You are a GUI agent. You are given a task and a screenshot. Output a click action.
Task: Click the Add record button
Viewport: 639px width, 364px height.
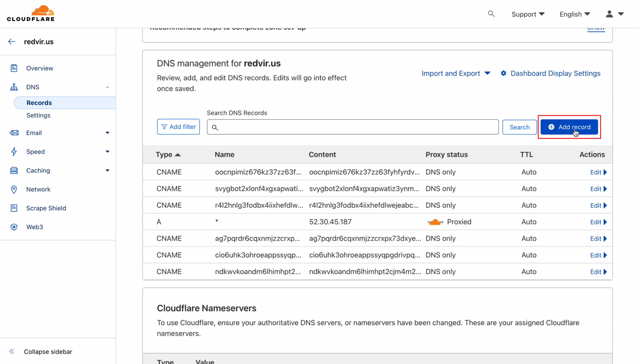[569, 127]
